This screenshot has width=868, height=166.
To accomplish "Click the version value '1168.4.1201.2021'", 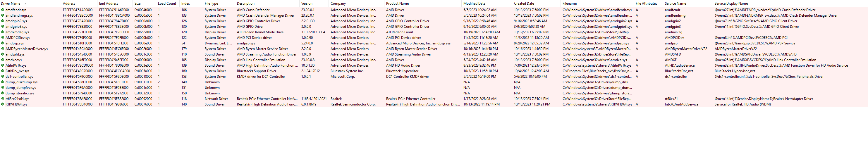I will click(x=314, y=99).
